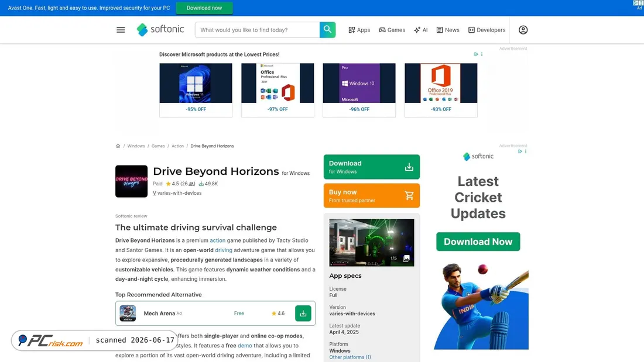Open the Apps menu
Image resolution: width=644 pixels, height=362 pixels.
coord(359,30)
